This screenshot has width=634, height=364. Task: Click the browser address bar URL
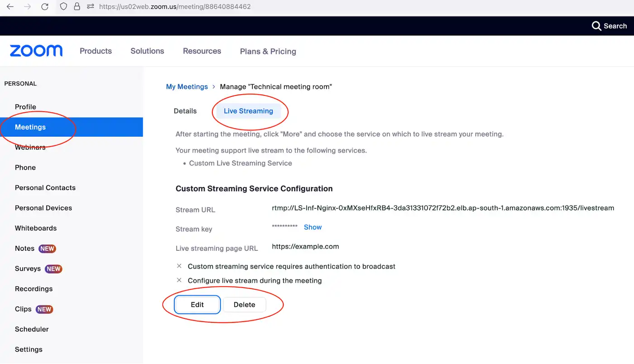tap(175, 7)
